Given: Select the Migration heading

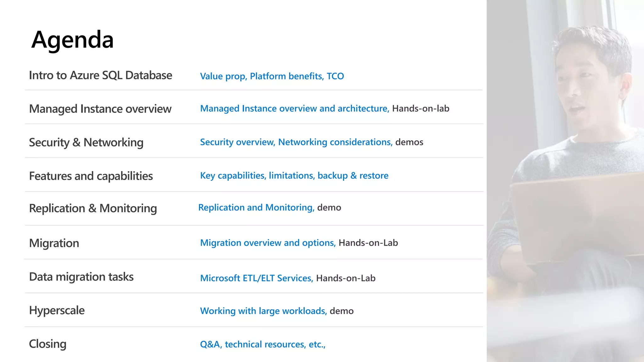Looking at the screenshot, I should coord(54,243).
